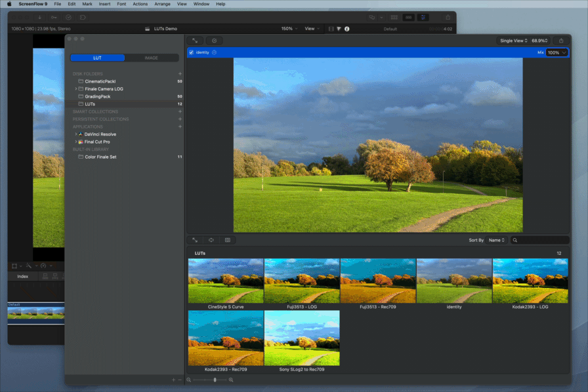This screenshot has width=588, height=392.
Task: Click the thumbnail size slider handle
Action: pos(215,380)
